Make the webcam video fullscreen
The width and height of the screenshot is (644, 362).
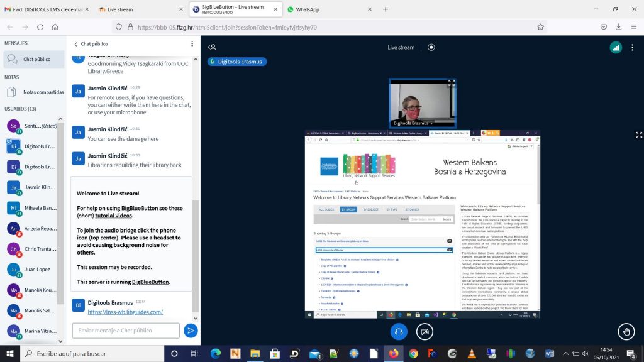tap(451, 83)
